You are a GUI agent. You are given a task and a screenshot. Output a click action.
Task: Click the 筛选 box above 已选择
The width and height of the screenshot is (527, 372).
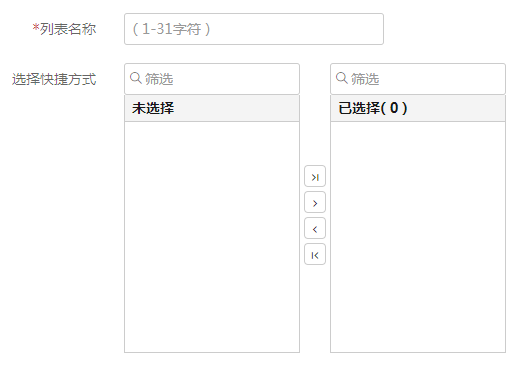(418, 79)
